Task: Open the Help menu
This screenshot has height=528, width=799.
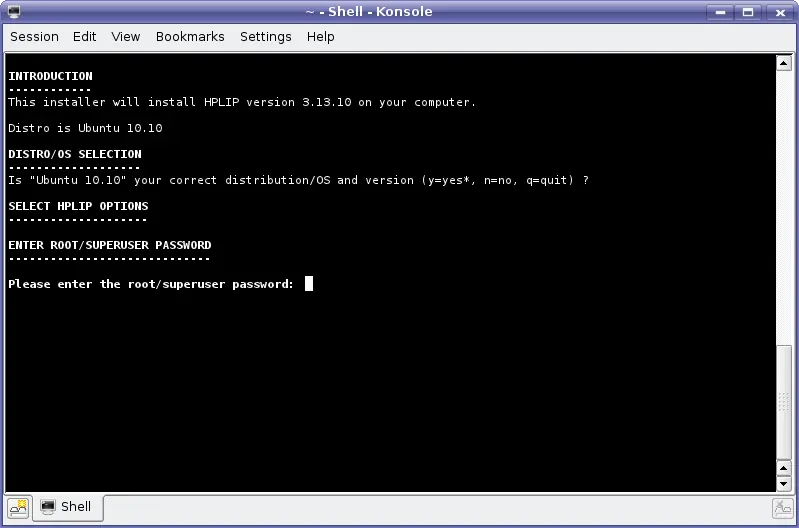Action: [x=321, y=37]
